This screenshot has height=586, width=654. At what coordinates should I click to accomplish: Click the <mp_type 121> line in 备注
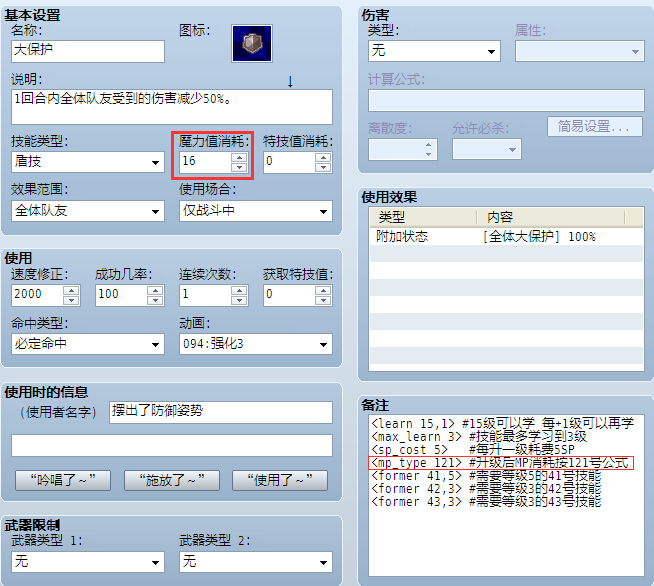pyautogui.click(x=500, y=463)
